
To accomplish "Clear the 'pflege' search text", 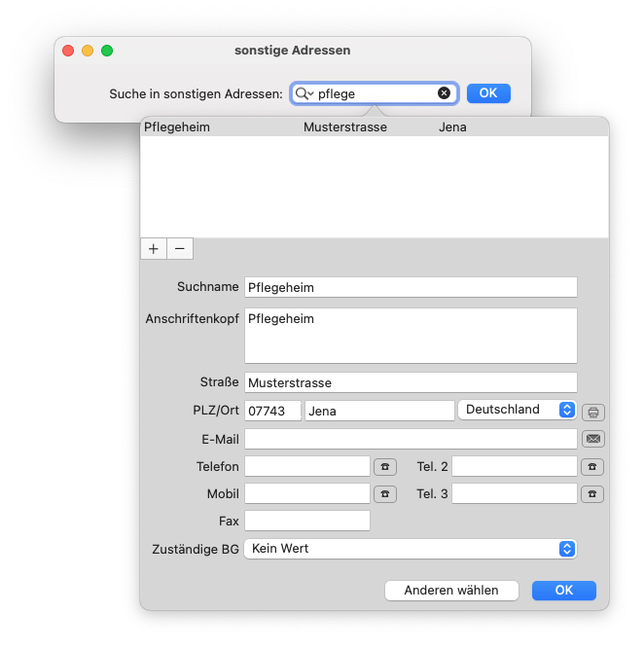I will tap(444, 93).
